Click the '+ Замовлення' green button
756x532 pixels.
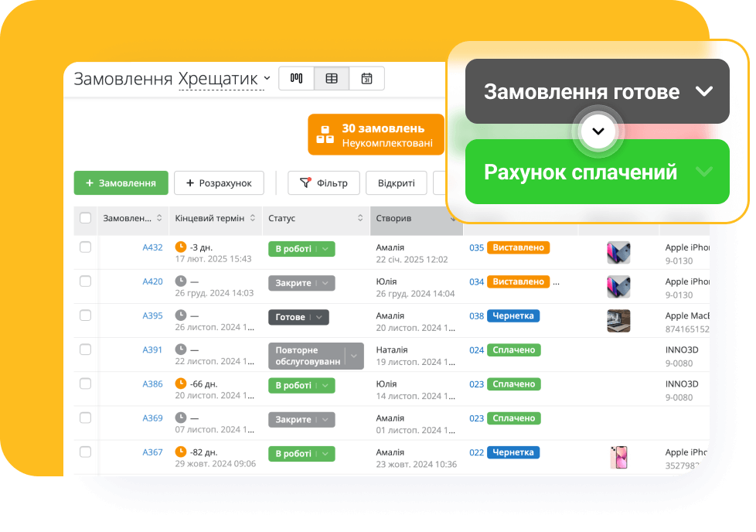pos(121,182)
